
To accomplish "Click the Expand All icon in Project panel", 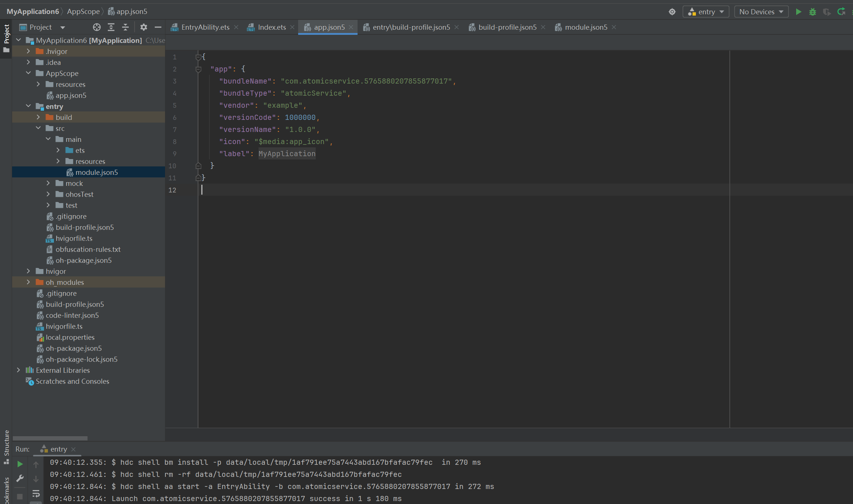I will [111, 27].
